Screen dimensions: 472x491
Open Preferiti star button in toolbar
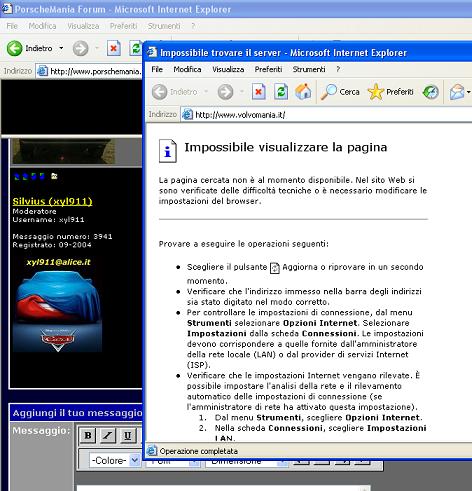point(390,92)
